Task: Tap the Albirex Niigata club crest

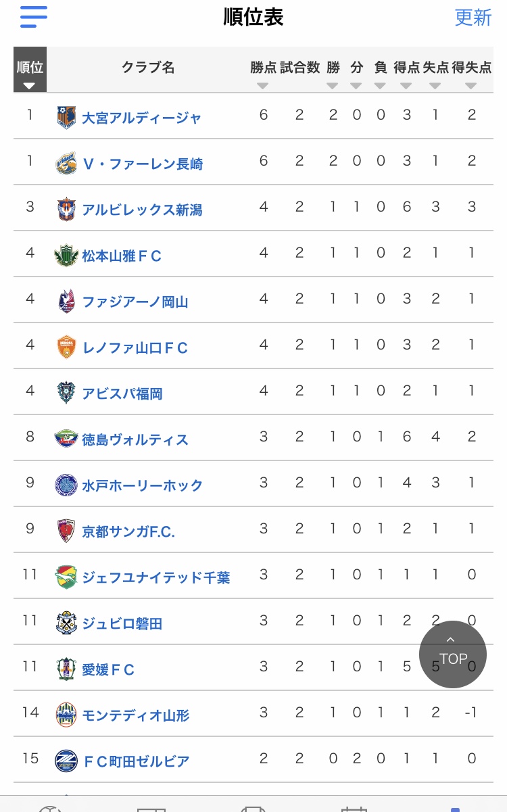Action: 66,210
